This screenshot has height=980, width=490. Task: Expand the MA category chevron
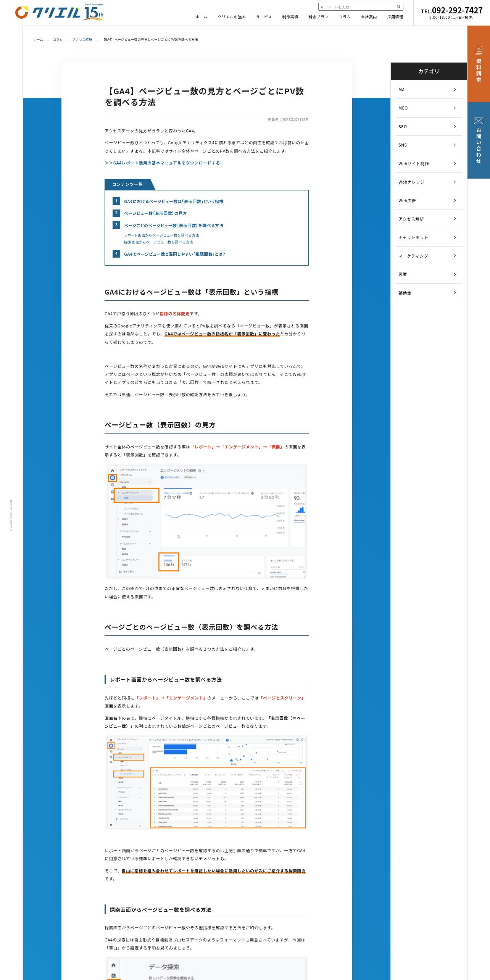(455, 90)
